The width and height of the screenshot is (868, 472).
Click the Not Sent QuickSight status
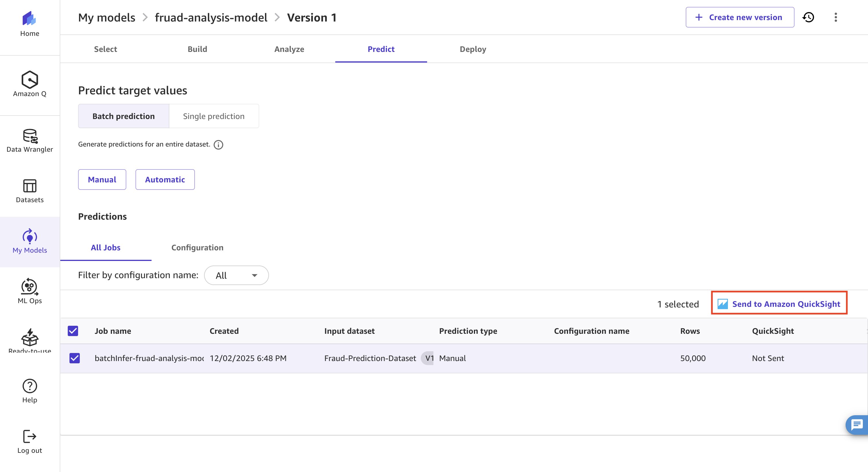(768, 358)
